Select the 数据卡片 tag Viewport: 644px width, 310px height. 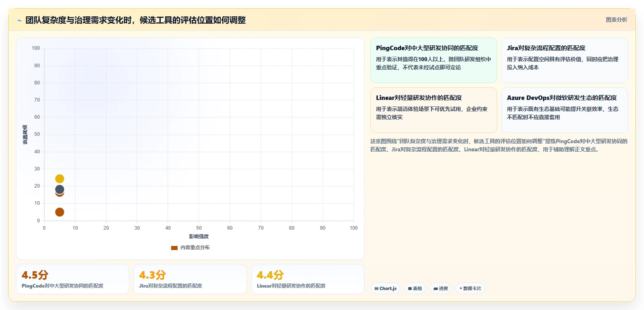[470, 288]
